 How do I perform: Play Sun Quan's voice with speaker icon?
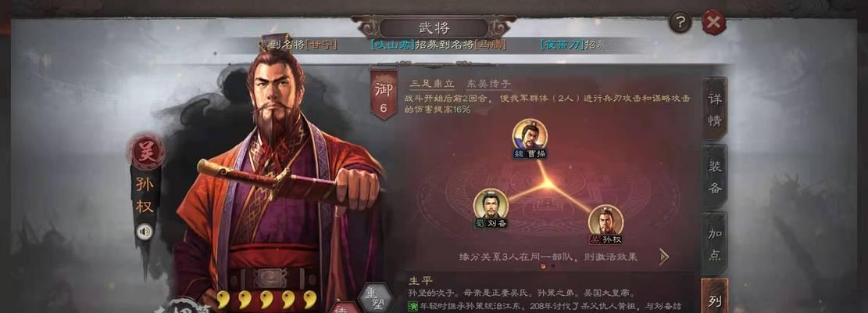145,231
